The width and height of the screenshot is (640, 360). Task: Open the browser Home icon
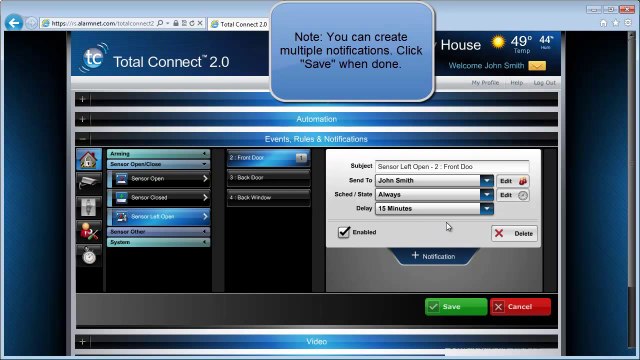pos(603,23)
